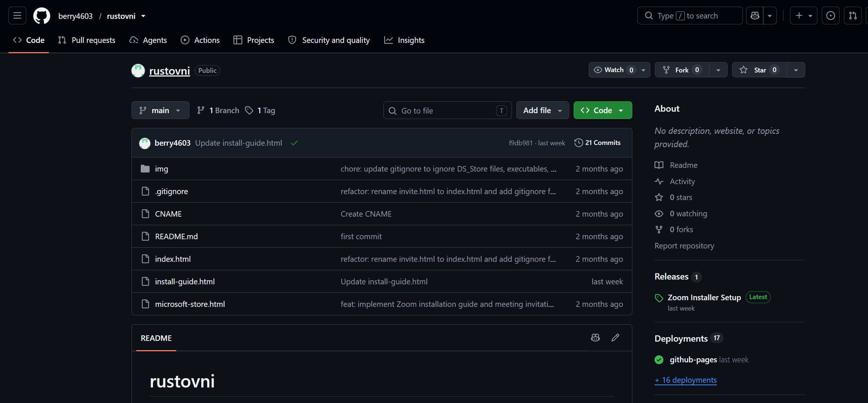Viewport: 868px width, 403px height.
Task: Click the branch icon next to 1 Branch
Action: point(201,110)
